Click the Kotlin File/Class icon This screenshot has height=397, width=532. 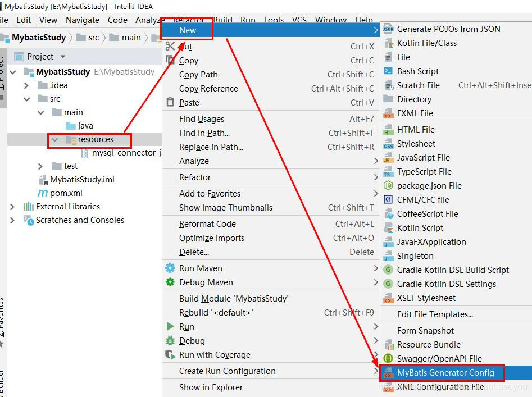click(388, 43)
